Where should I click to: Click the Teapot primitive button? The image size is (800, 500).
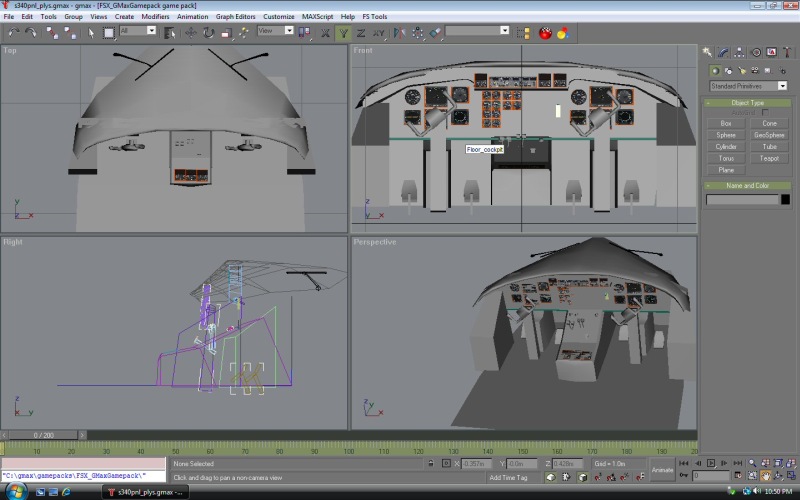click(x=769, y=158)
